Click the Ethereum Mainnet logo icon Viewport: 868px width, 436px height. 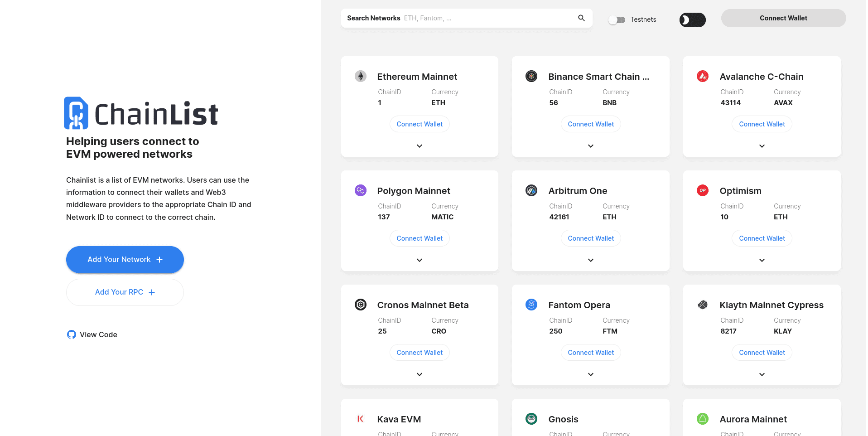pyautogui.click(x=361, y=76)
